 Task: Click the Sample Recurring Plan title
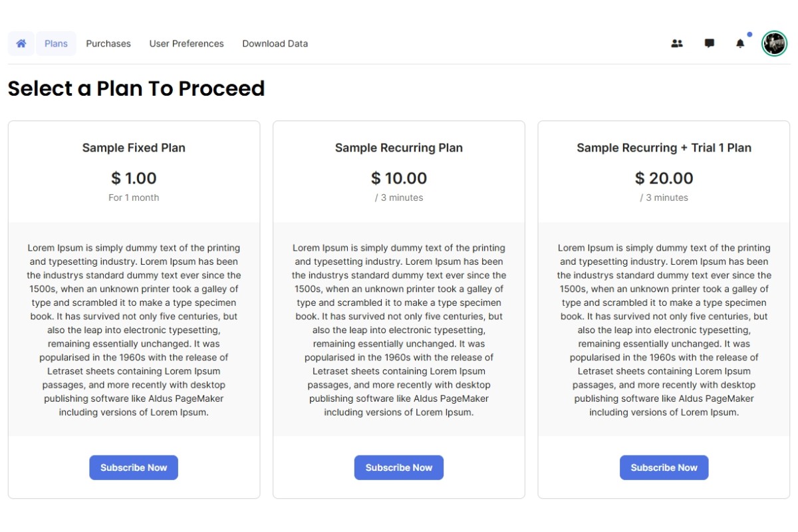point(399,148)
